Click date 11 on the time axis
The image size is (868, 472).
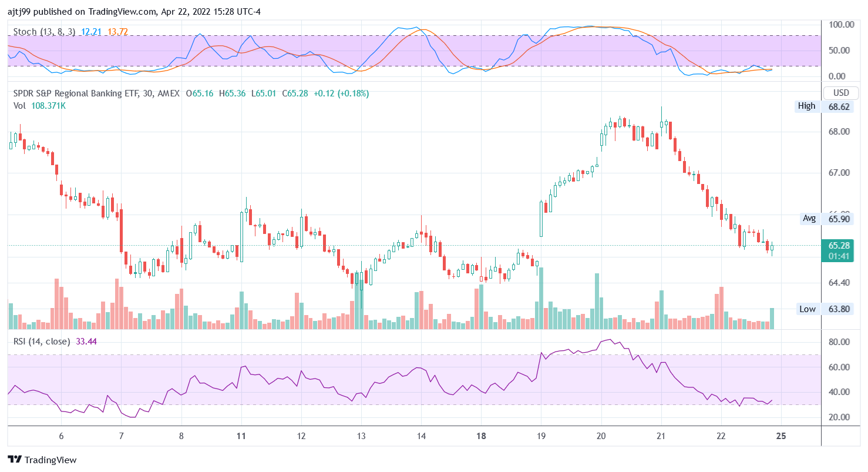pyautogui.click(x=241, y=436)
